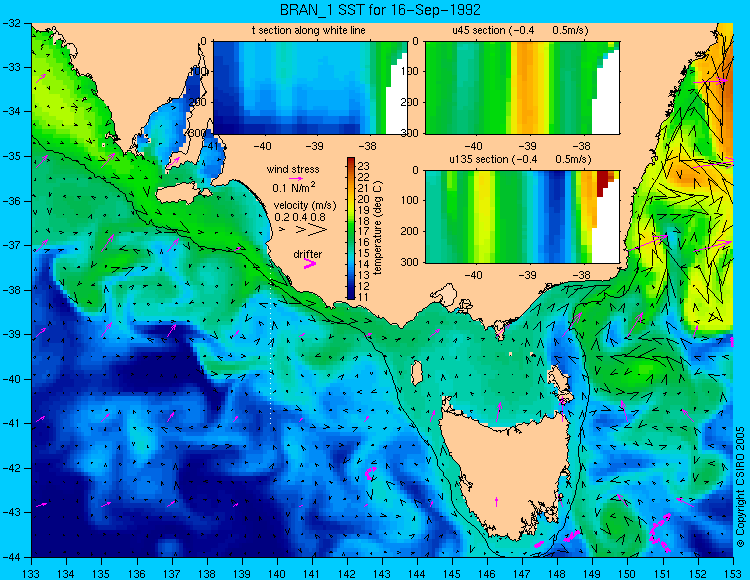Click the "0.2 0.4 0.8" velocity scale values
This screenshot has height=580, width=750.
tap(299, 217)
